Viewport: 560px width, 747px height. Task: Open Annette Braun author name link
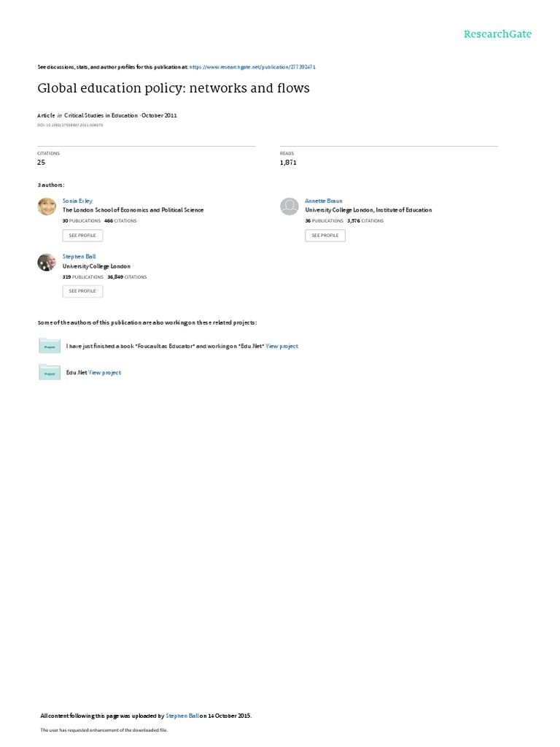point(323,201)
